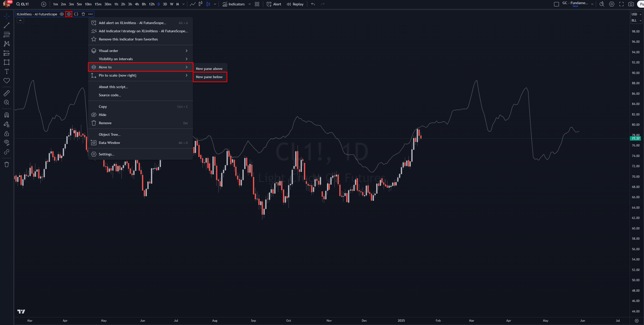Take a chart snapshot with camera icon
Screen dimensions: 644x325
click(x=631, y=4)
